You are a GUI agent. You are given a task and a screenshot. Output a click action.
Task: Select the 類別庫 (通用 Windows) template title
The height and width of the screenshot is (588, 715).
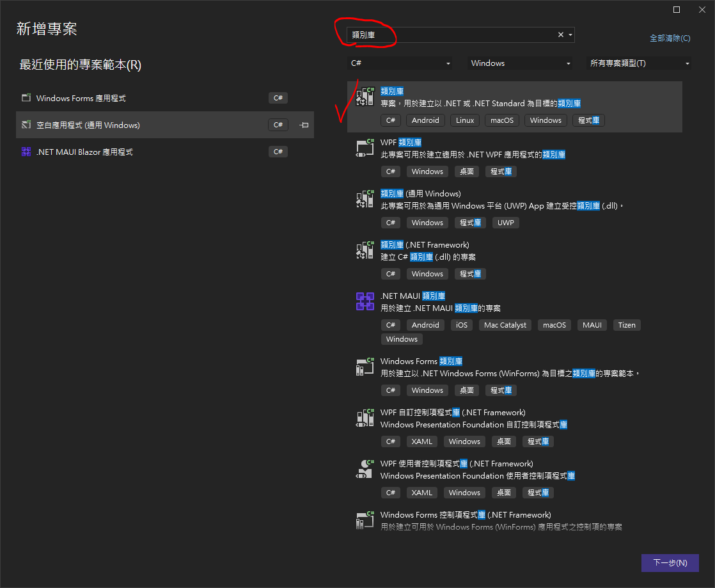click(x=420, y=193)
